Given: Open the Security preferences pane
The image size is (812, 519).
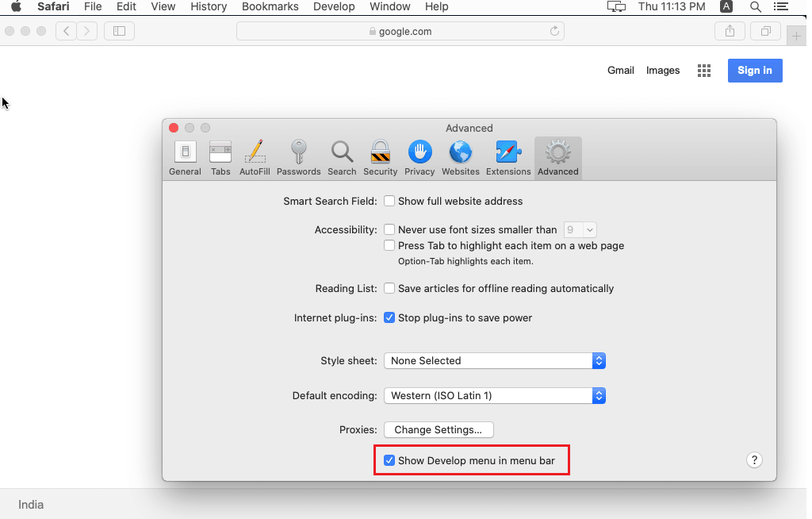Looking at the screenshot, I should 380,158.
